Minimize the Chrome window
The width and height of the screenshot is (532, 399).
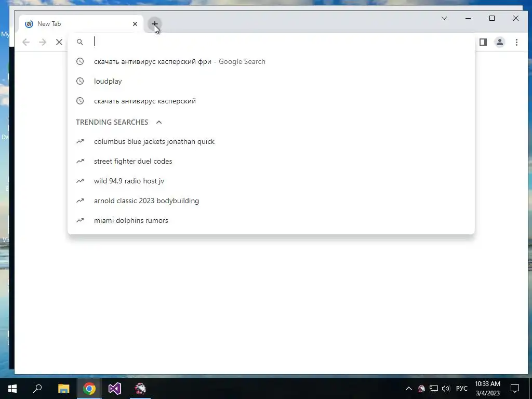(468, 18)
